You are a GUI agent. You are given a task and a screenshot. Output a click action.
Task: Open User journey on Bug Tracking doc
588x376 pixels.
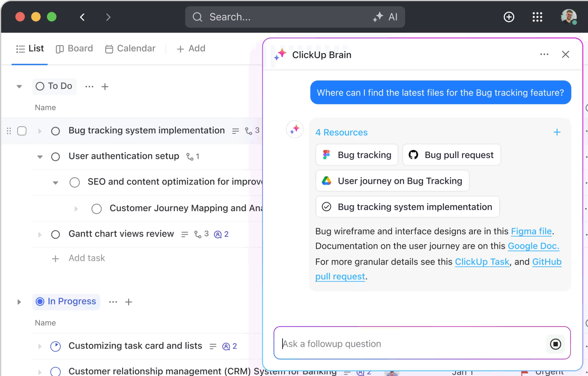(x=392, y=181)
